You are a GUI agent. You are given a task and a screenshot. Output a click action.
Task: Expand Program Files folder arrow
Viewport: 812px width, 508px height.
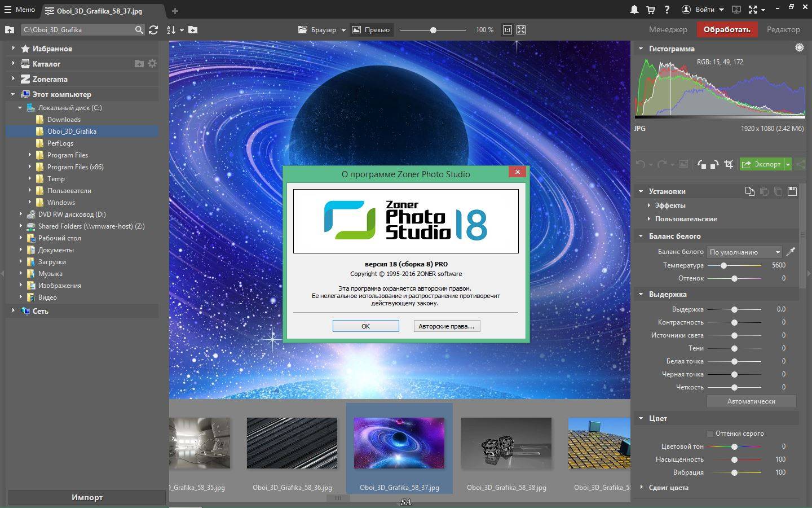pyautogui.click(x=30, y=155)
